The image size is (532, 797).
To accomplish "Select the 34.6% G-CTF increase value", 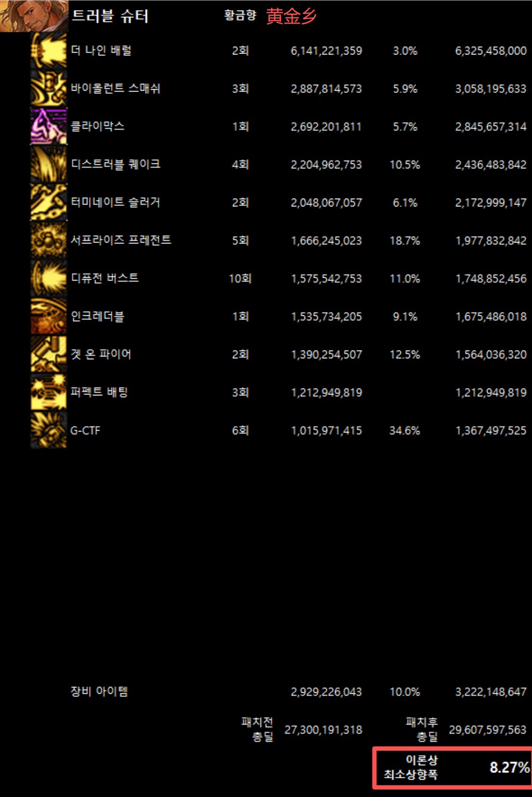I will point(405,431).
